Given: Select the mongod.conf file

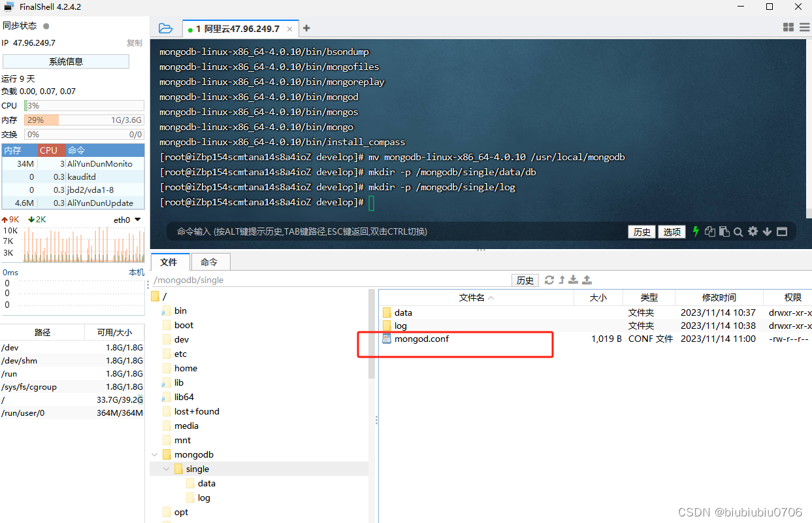Looking at the screenshot, I should (422, 339).
